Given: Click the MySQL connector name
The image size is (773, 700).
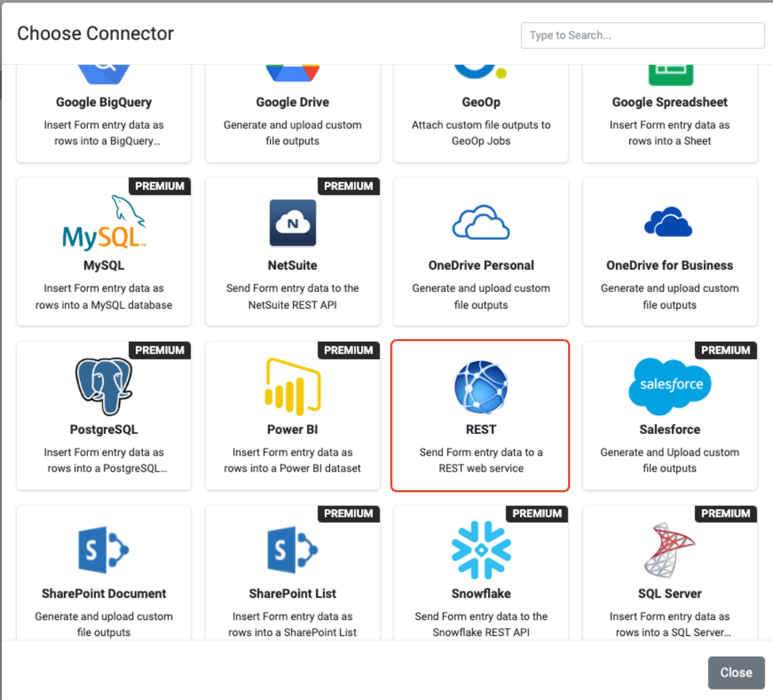Looking at the screenshot, I should (x=104, y=265).
